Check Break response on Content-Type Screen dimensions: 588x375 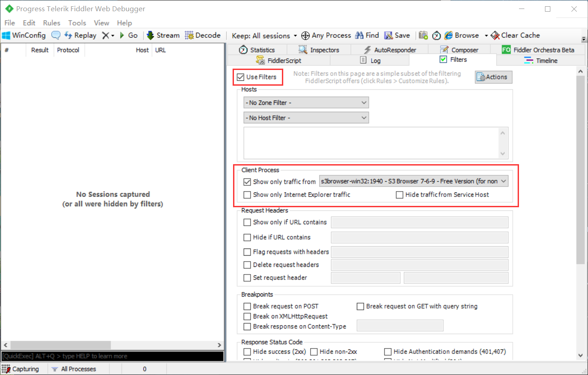point(247,327)
